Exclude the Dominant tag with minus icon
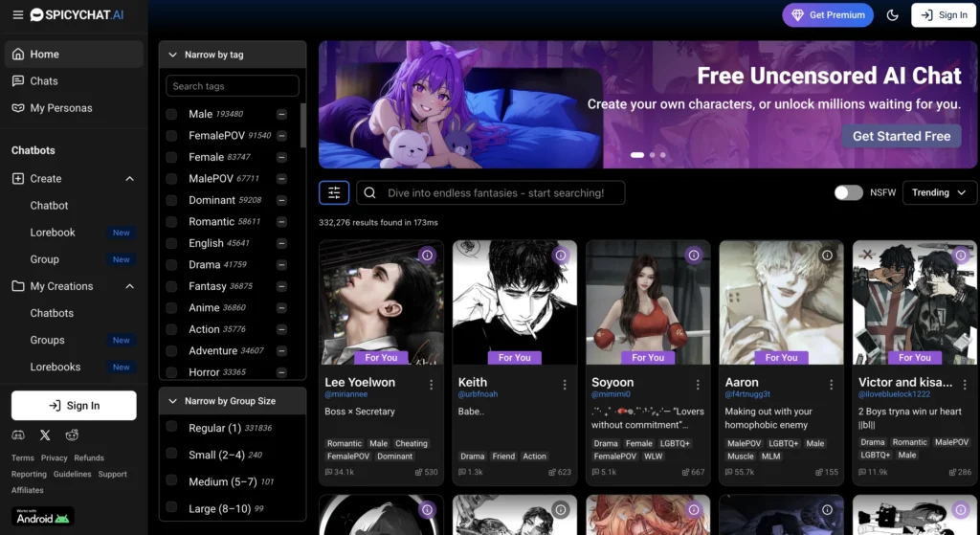 [282, 201]
